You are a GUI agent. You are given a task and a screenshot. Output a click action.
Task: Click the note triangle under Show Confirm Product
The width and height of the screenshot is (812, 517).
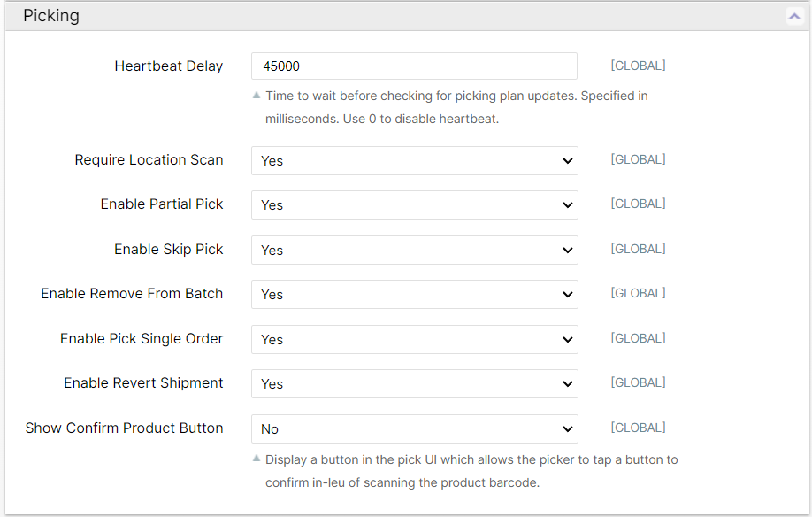(x=257, y=459)
